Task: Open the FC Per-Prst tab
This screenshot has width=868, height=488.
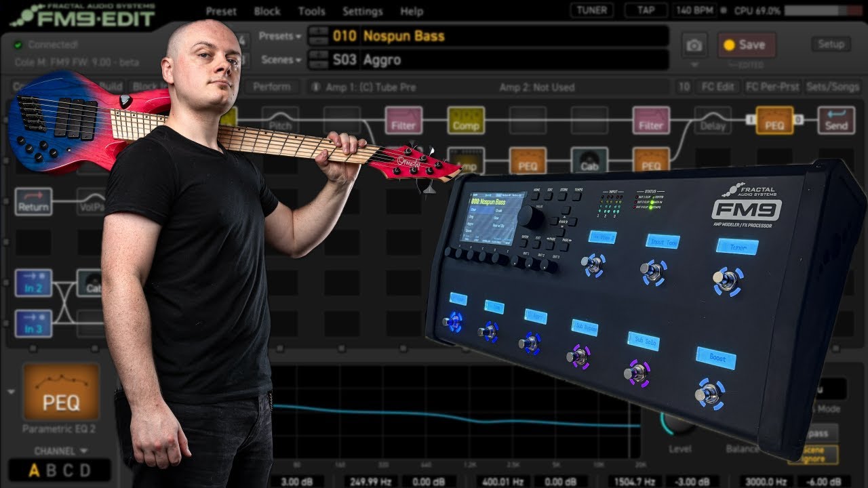Action: (x=772, y=87)
